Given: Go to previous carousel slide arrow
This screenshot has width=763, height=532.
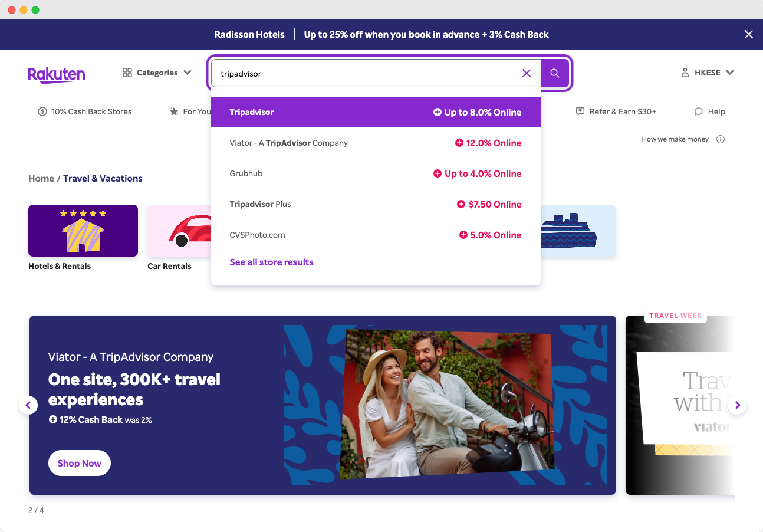Looking at the screenshot, I should pyautogui.click(x=28, y=405).
